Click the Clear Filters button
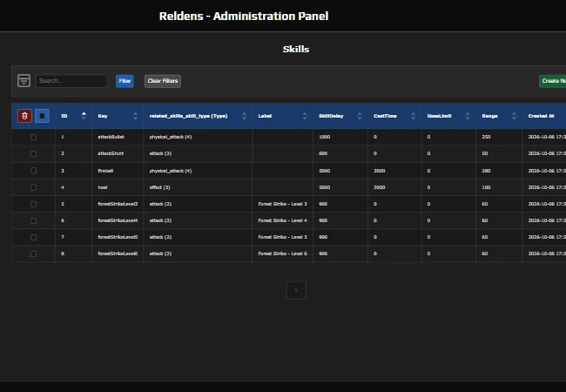The height and width of the screenshot is (392, 566). [163, 81]
